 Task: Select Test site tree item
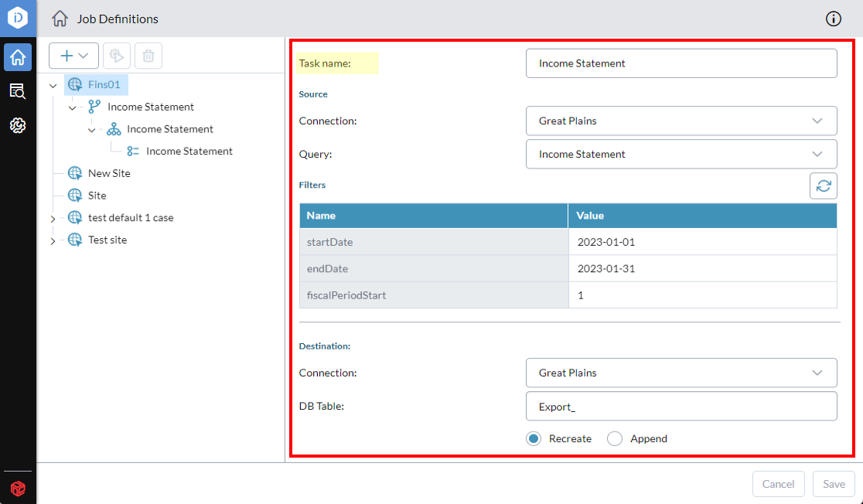pyautogui.click(x=107, y=240)
